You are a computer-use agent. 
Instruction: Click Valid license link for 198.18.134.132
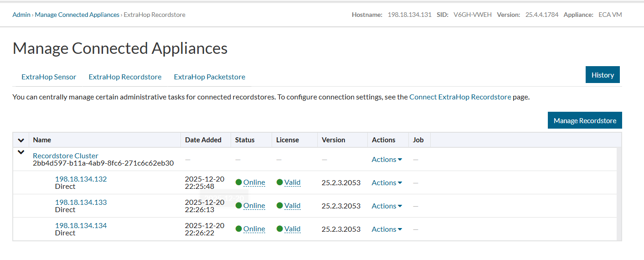point(293,182)
